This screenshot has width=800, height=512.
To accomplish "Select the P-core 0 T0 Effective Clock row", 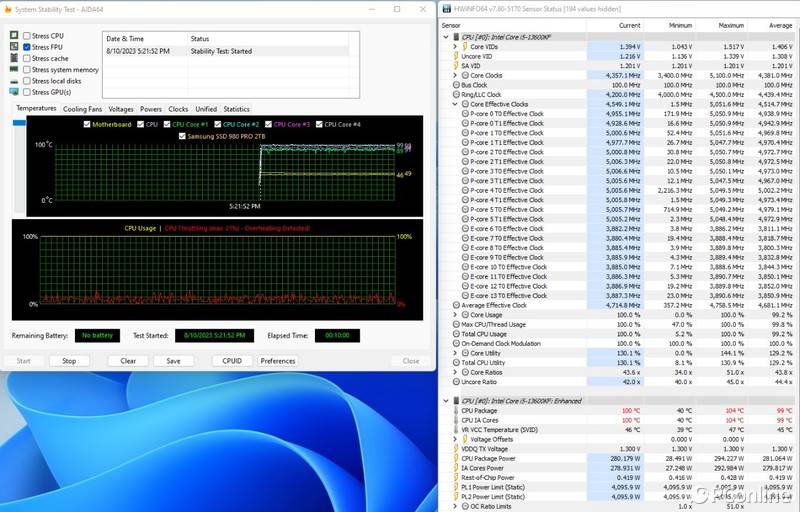I will pos(618,114).
